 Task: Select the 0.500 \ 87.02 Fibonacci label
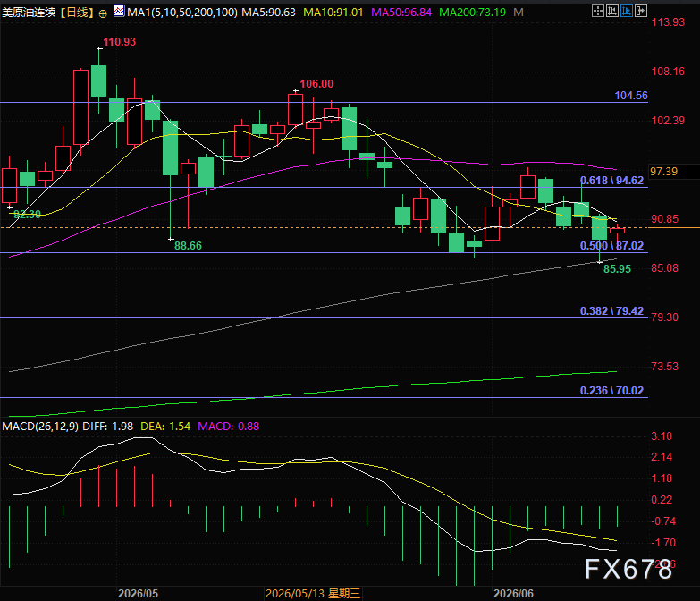[612, 246]
